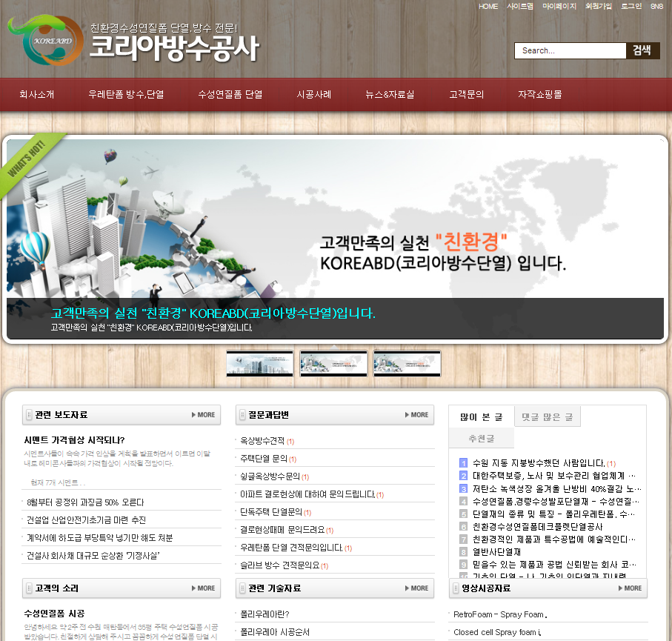Switch to the 댓글 많은 글 tab
This screenshot has height=641, width=672.
(x=548, y=416)
